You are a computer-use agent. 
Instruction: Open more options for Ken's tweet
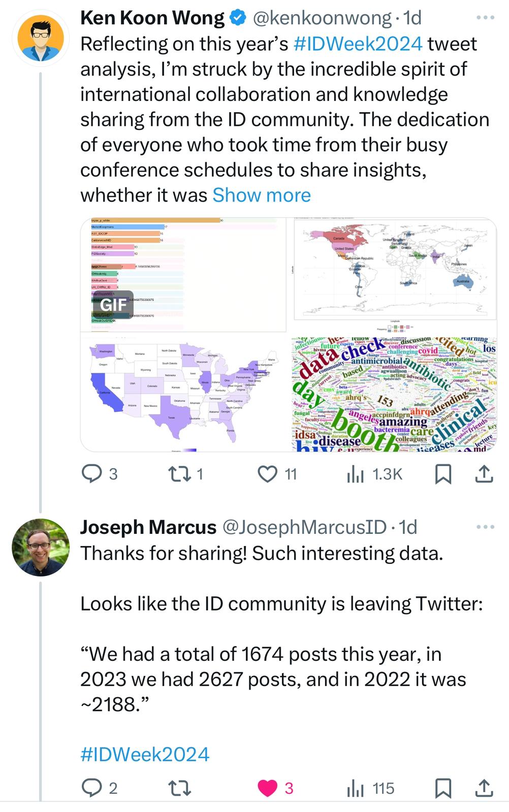485,18
